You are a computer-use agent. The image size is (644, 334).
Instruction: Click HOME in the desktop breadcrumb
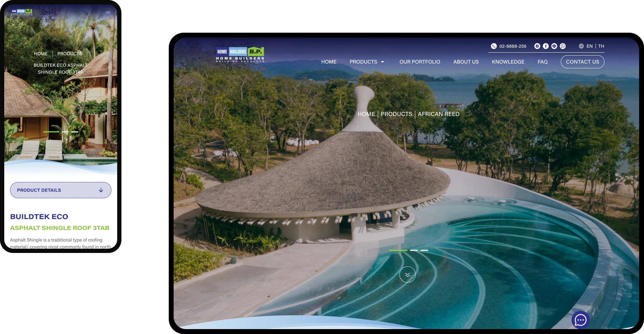pos(366,114)
